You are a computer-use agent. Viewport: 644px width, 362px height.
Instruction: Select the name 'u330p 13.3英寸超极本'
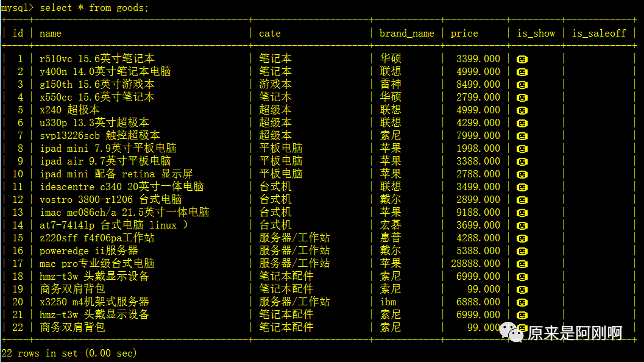94,122
